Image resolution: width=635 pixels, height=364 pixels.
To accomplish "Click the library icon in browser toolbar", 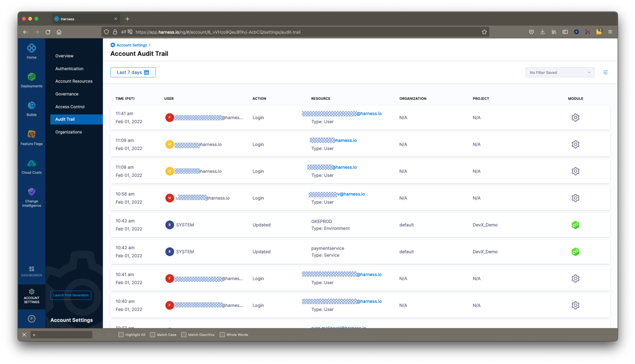I will 554,32.
